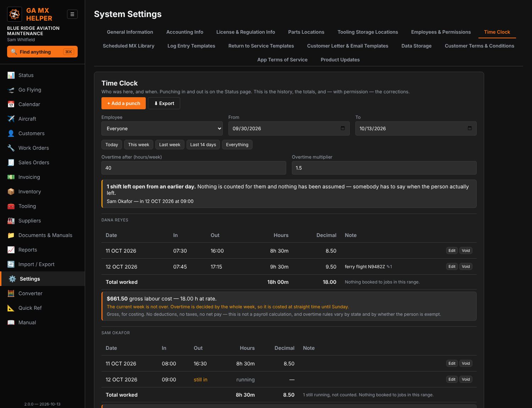Open the Calendar sidebar icon
The image size is (532, 408).
tap(11, 104)
